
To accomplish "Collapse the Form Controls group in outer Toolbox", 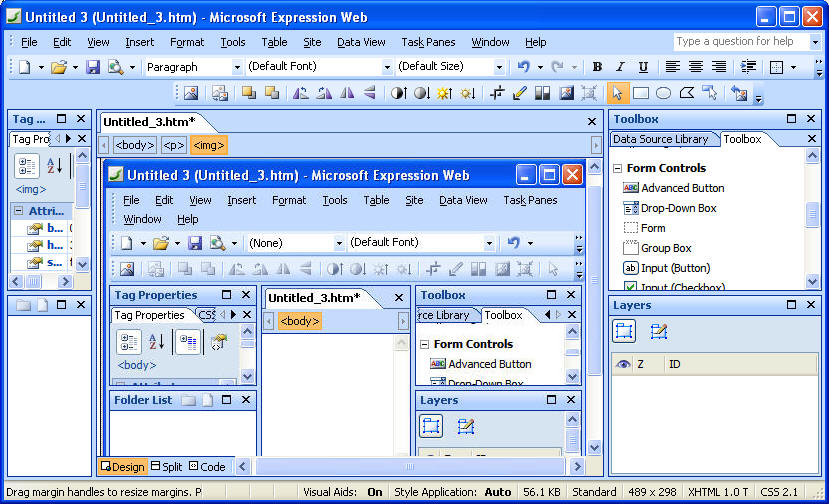I will click(617, 168).
